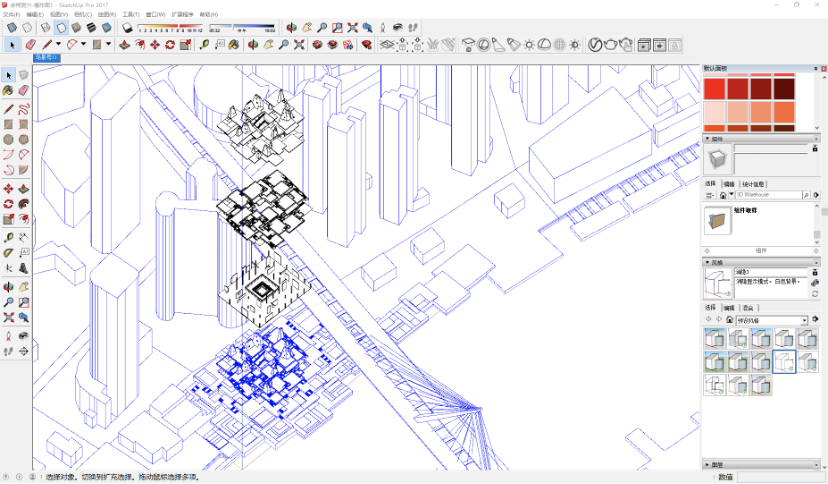Add a V-Ray dome light
828x484 pixels.
pyautogui.click(x=544, y=45)
